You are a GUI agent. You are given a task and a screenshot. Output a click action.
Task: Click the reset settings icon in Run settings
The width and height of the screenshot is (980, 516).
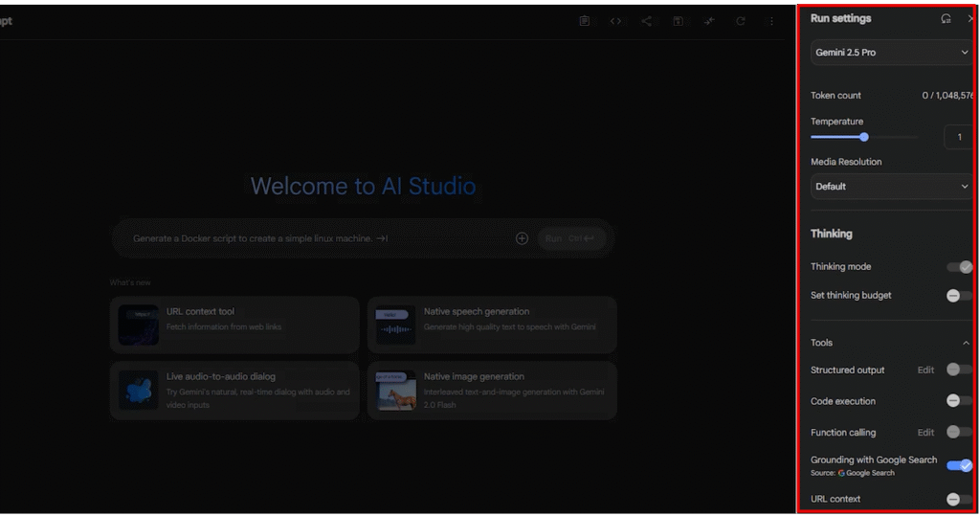pos(946,19)
